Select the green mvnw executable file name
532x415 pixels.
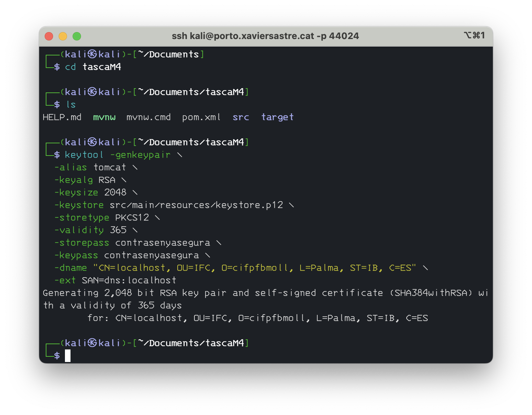pyautogui.click(x=104, y=117)
